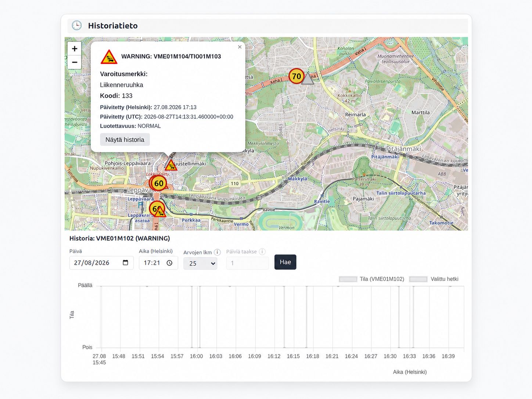Click the Hae search button
Screen dimensions: 532x399
(x=285, y=262)
